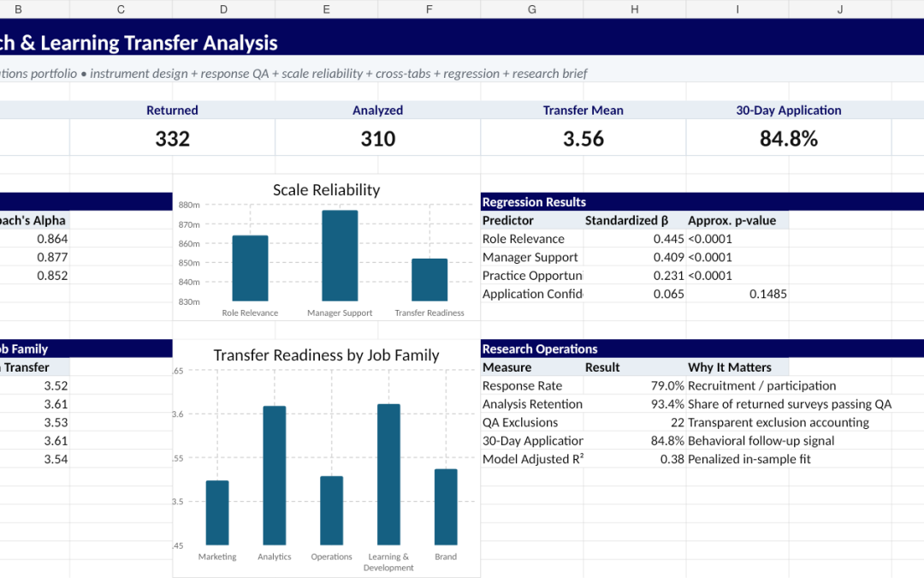Select column F header
This screenshot has height=578, width=924.
[x=429, y=9]
